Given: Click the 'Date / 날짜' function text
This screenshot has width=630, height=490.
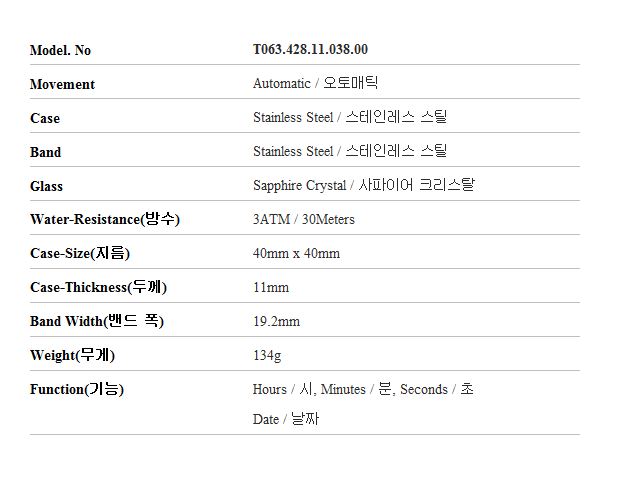Looking at the screenshot, I should [286, 419].
